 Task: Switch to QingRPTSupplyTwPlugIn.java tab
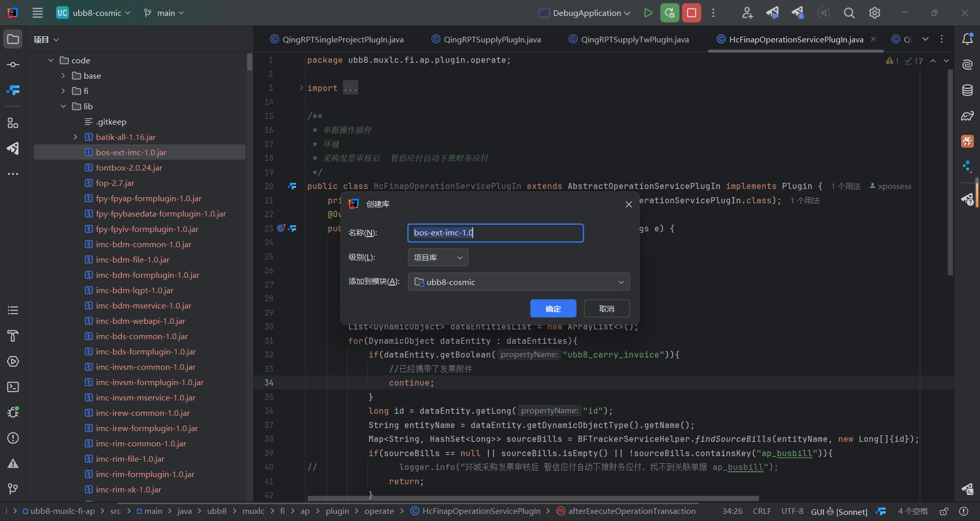[629, 39]
